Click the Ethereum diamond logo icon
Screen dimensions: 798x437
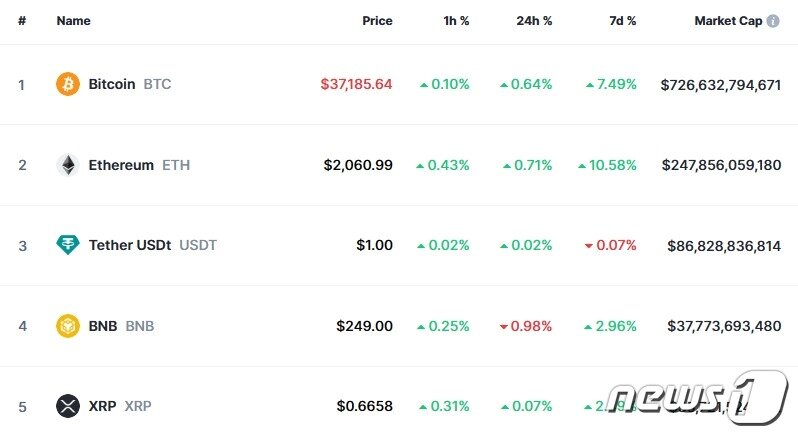(x=68, y=165)
